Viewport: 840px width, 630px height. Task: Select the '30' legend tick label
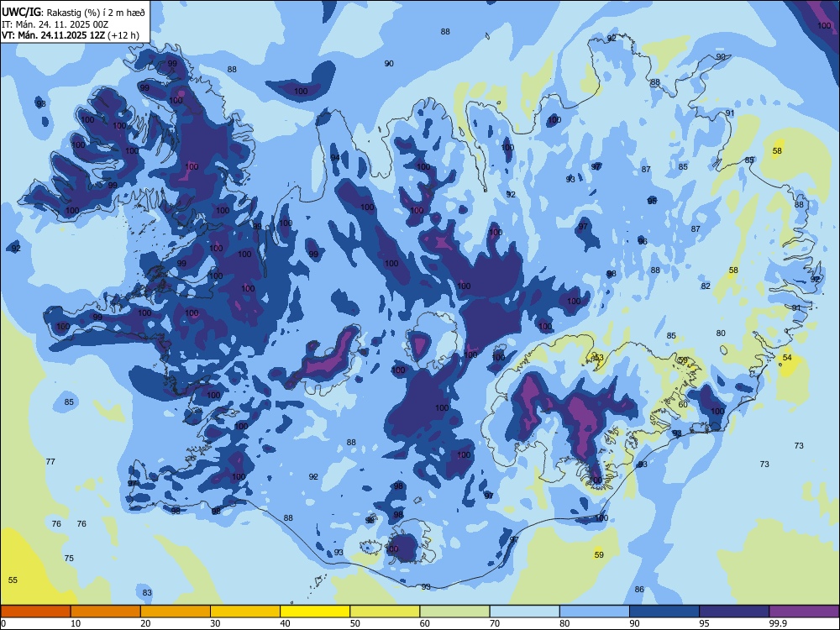click(215, 623)
